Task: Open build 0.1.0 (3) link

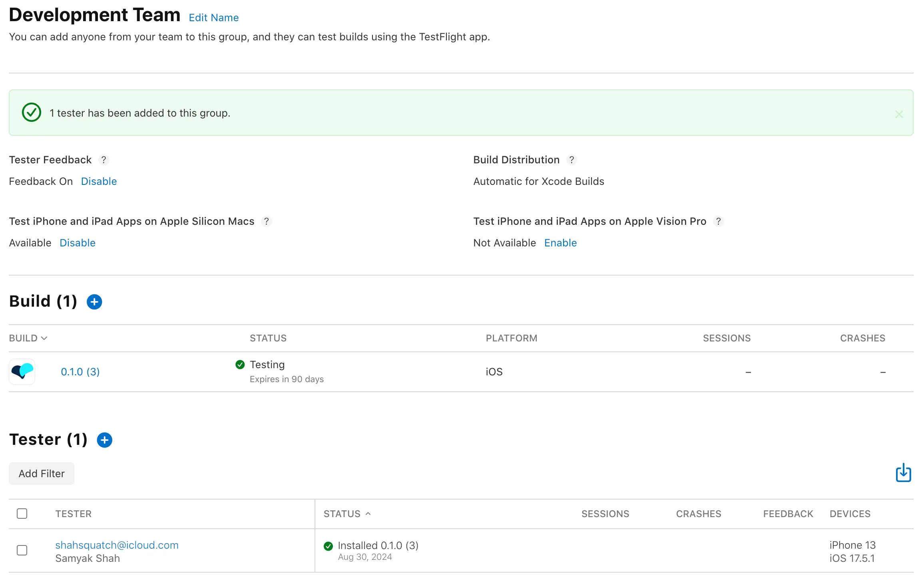Action: click(x=80, y=372)
